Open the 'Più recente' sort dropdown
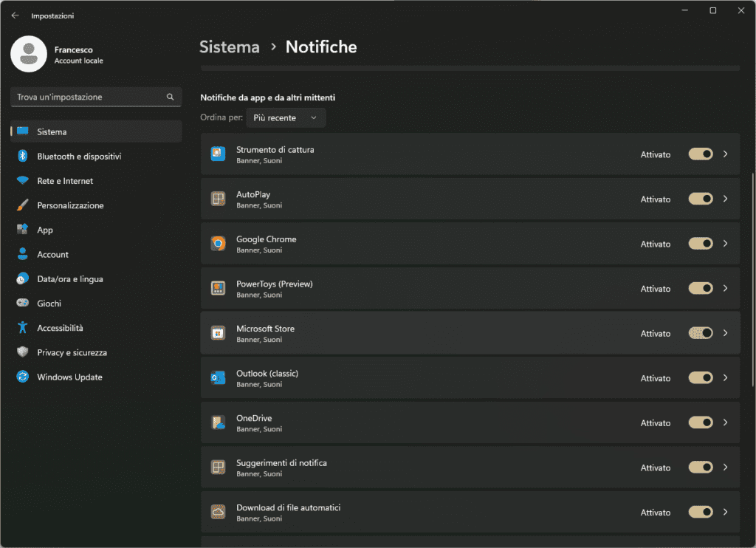 [x=285, y=118]
